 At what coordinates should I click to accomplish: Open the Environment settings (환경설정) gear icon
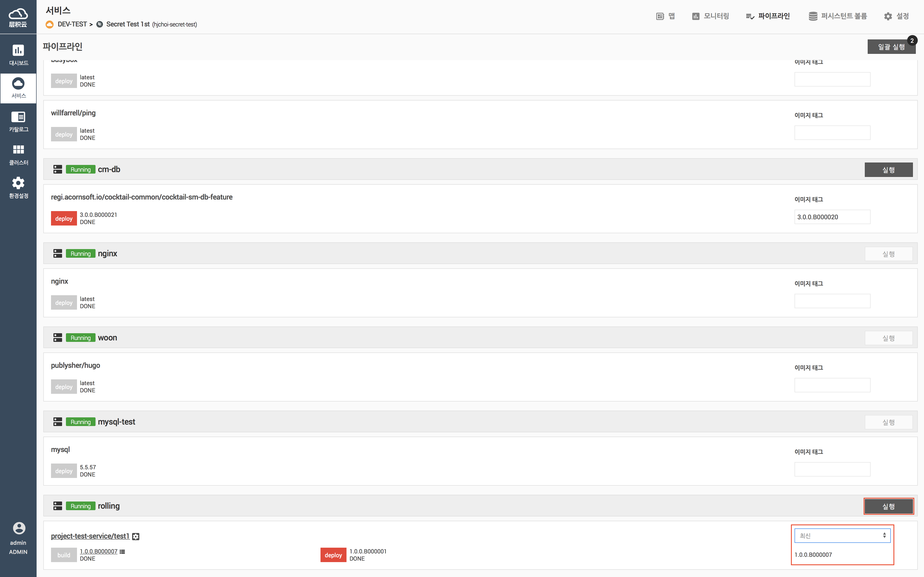(x=18, y=187)
